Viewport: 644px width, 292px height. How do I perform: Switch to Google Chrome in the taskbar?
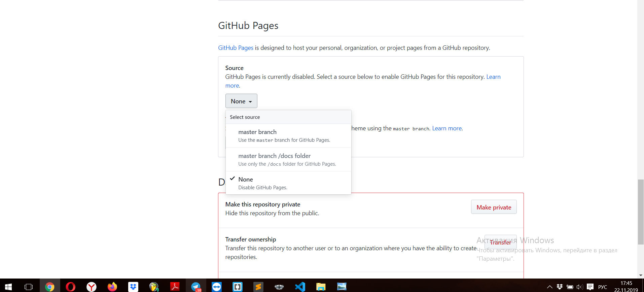(50, 287)
